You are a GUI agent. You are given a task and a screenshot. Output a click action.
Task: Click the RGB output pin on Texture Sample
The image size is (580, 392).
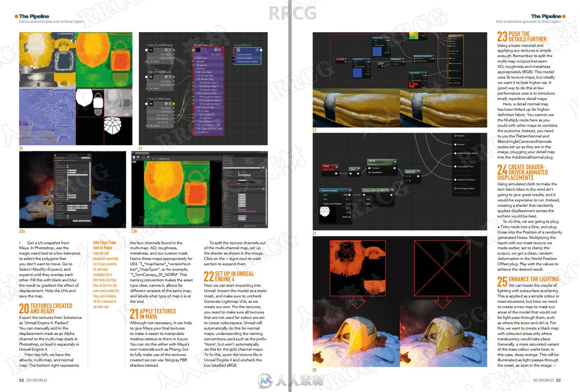(x=350, y=195)
